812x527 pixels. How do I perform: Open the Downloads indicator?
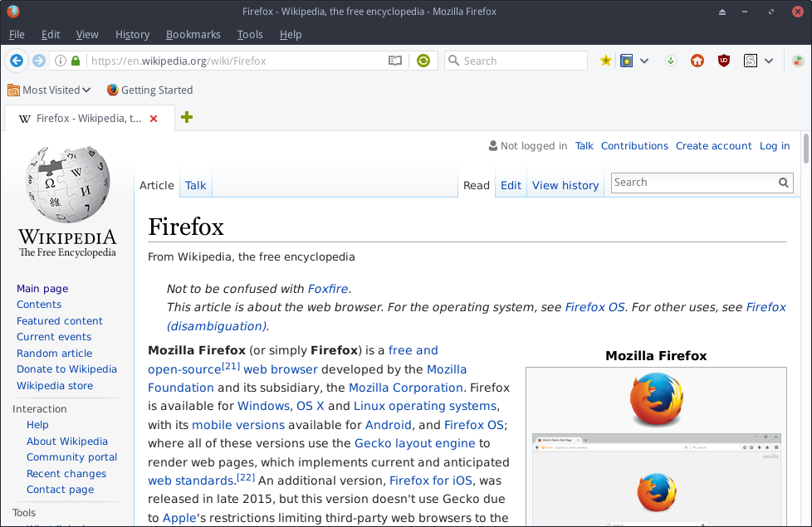point(670,61)
